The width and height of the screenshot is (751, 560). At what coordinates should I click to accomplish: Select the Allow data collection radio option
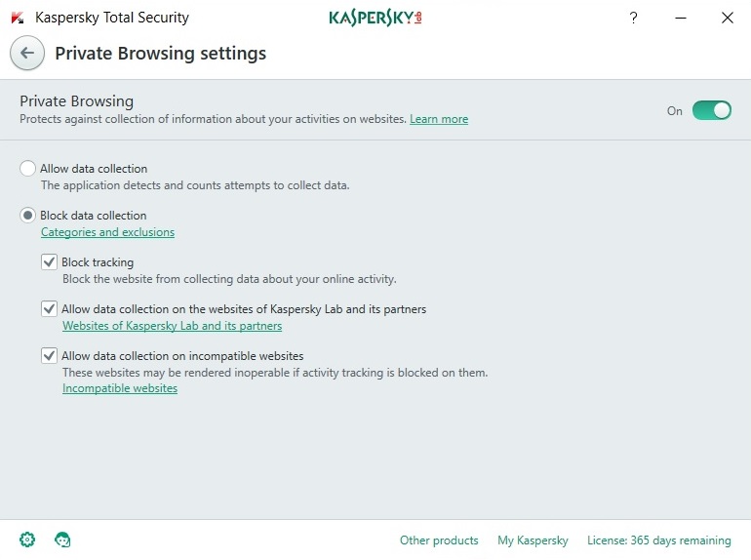coord(27,169)
